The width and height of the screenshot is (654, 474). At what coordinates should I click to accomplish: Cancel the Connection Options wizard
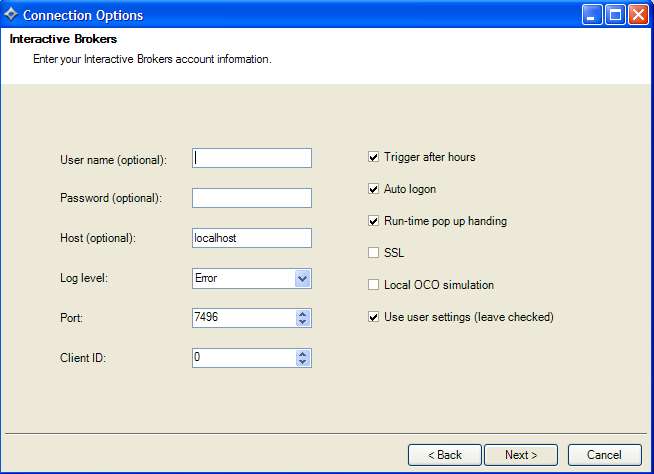coord(604,455)
